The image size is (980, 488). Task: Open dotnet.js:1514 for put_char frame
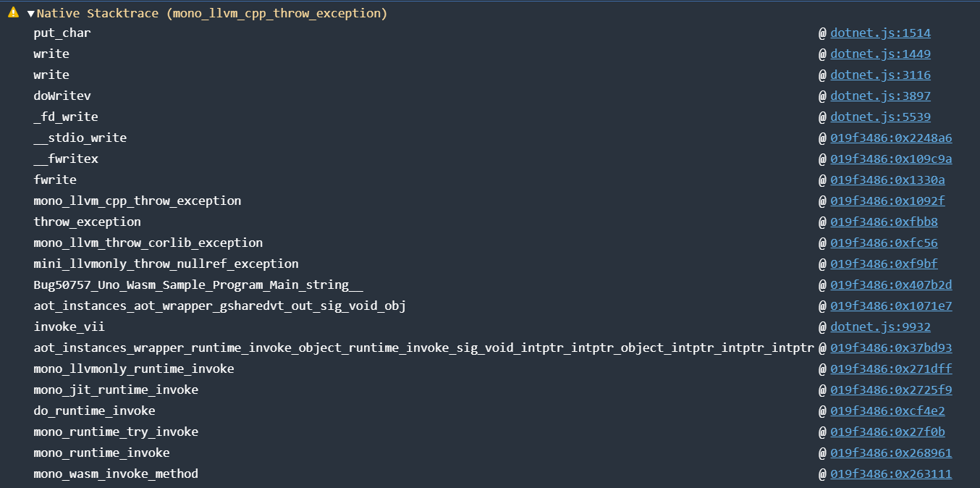tap(880, 32)
